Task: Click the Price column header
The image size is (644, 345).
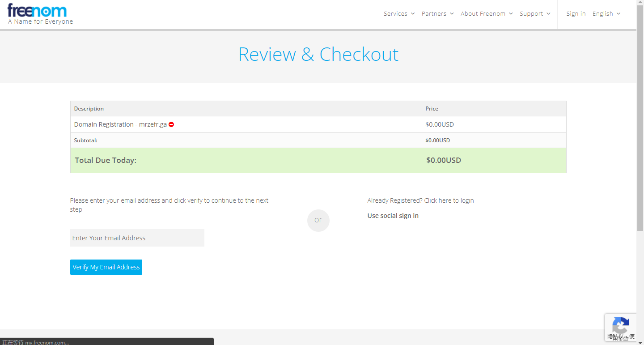Action: click(x=432, y=109)
